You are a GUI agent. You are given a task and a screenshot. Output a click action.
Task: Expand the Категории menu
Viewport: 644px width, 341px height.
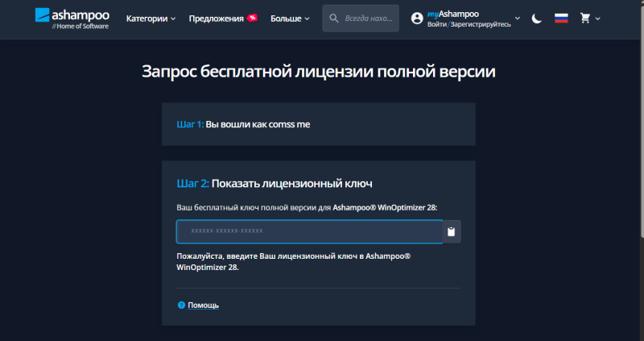tap(151, 19)
